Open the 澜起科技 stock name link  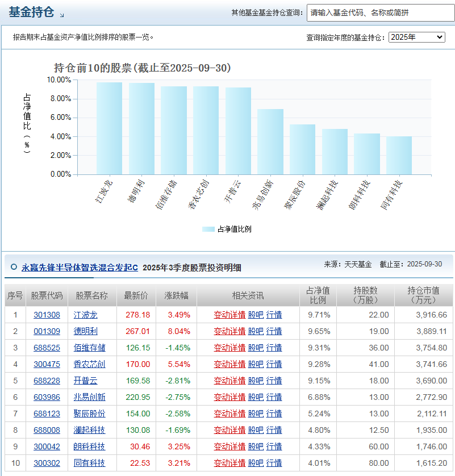(89, 430)
